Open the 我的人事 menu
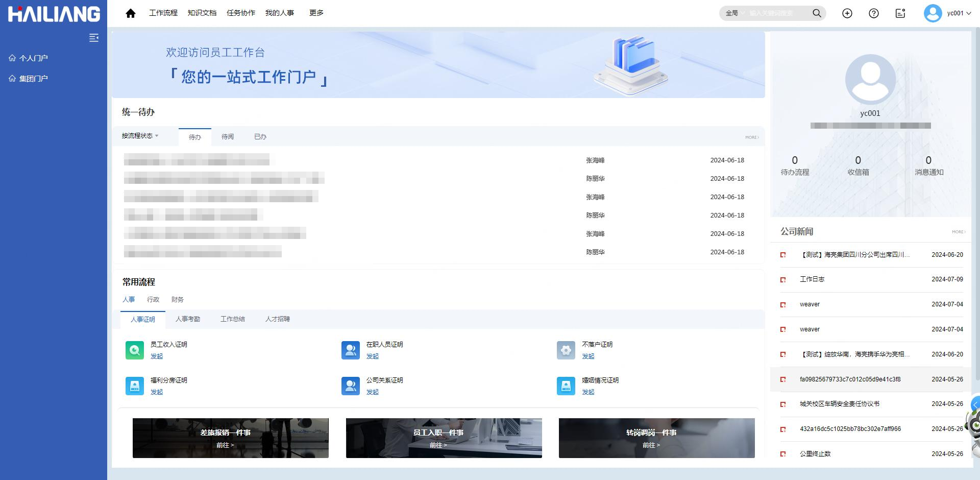Viewport: 980px width, 480px height. (280, 13)
